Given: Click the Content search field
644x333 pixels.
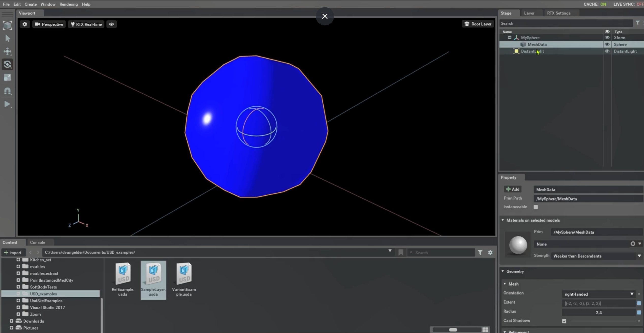Looking at the screenshot, I should pyautogui.click(x=441, y=253).
